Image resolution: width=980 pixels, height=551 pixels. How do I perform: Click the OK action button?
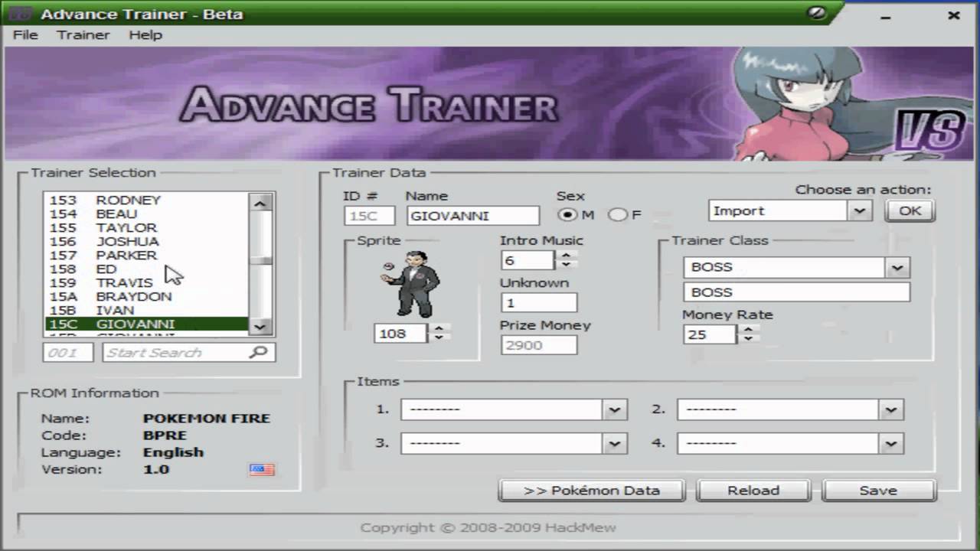910,210
